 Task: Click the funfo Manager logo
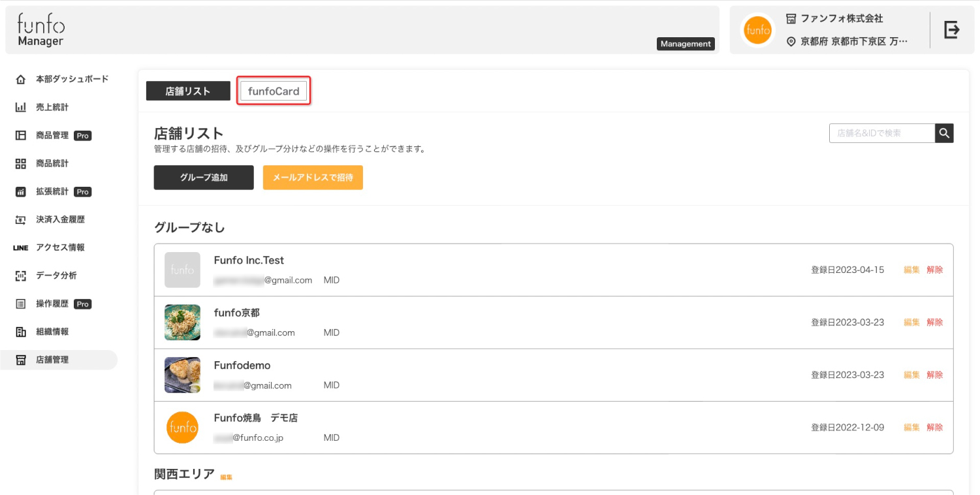click(40, 31)
